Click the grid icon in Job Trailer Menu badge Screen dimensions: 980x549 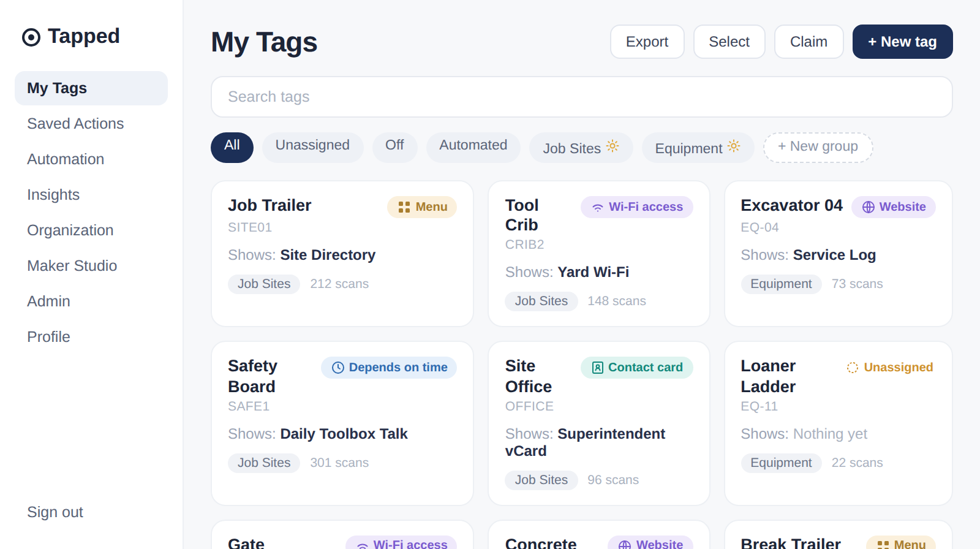(404, 207)
